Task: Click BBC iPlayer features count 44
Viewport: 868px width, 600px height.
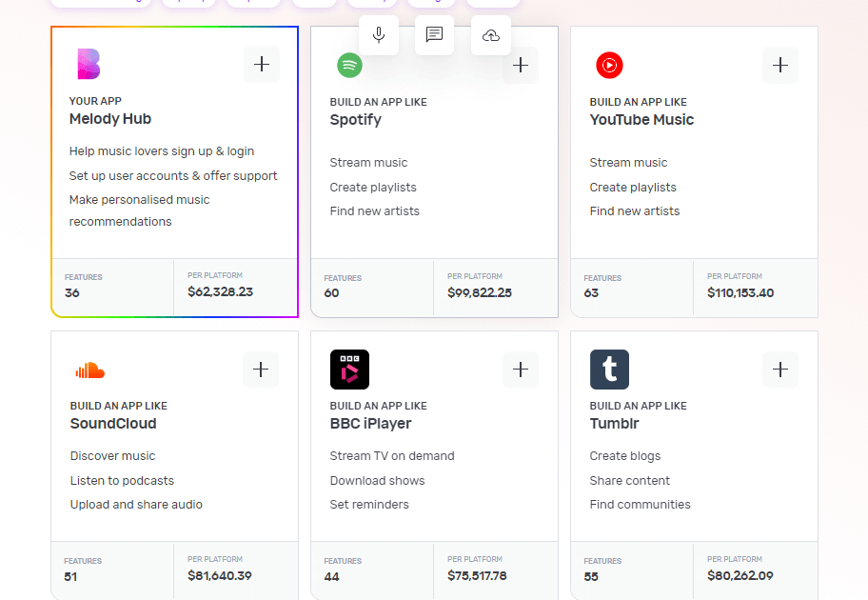Action: [331, 577]
